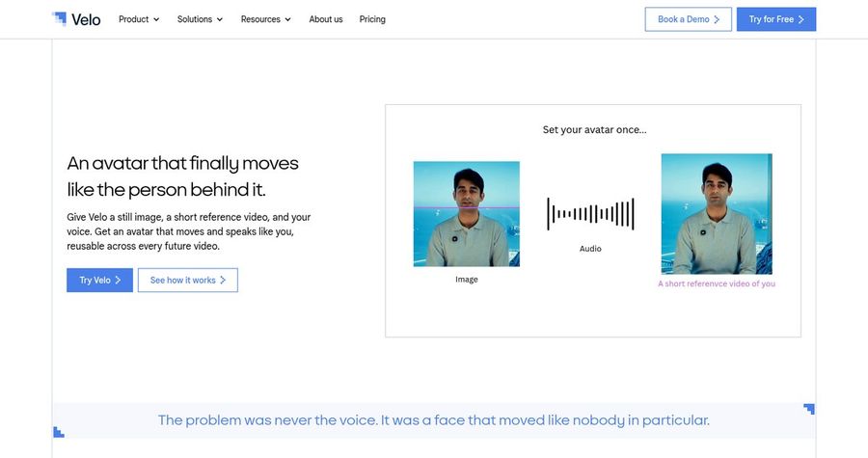Click the audio waveform graphic
868x458 pixels.
pyautogui.click(x=590, y=214)
